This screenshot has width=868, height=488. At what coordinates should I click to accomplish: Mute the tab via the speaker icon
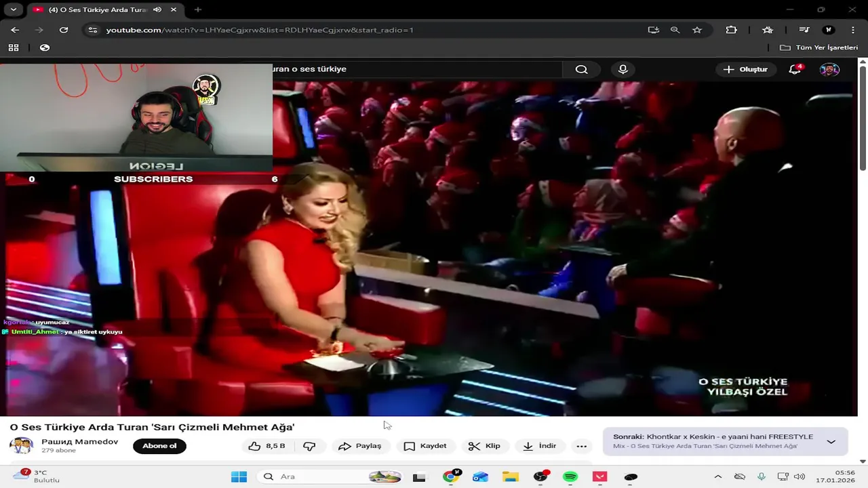coord(157,9)
